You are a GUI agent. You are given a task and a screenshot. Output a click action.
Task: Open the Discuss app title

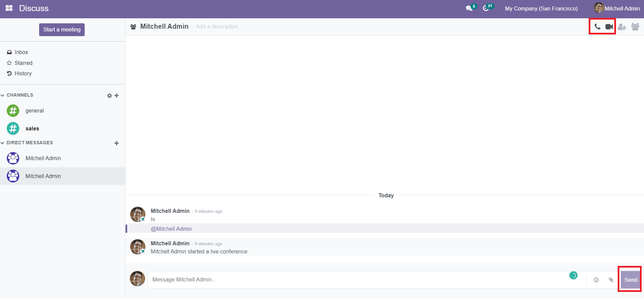pos(34,8)
